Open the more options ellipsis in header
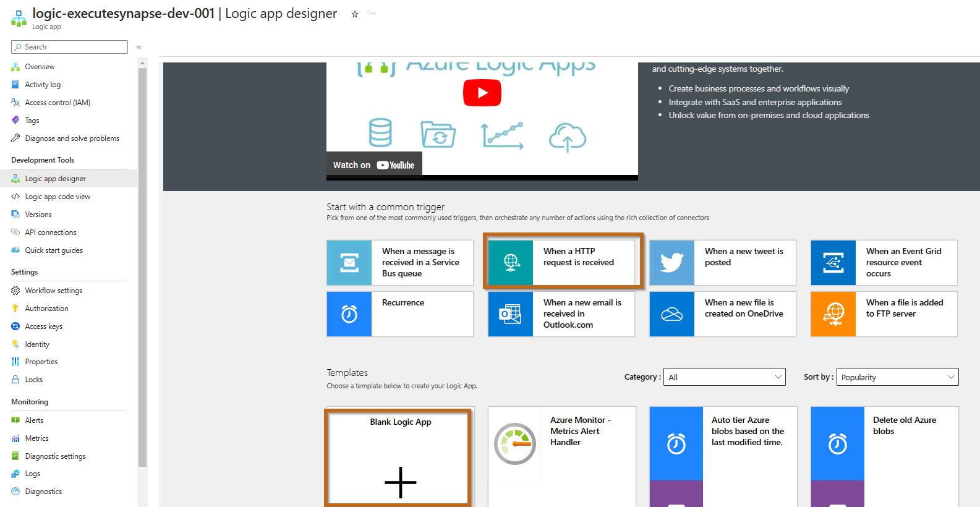This screenshot has width=980, height=507. [372, 14]
